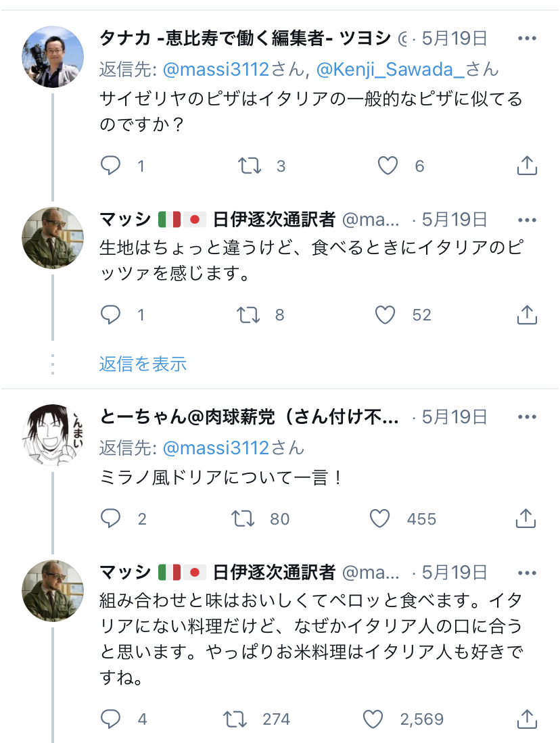
Task: Open @massi3112 mention in とーちゃん's tweet
Action: [x=216, y=448]
